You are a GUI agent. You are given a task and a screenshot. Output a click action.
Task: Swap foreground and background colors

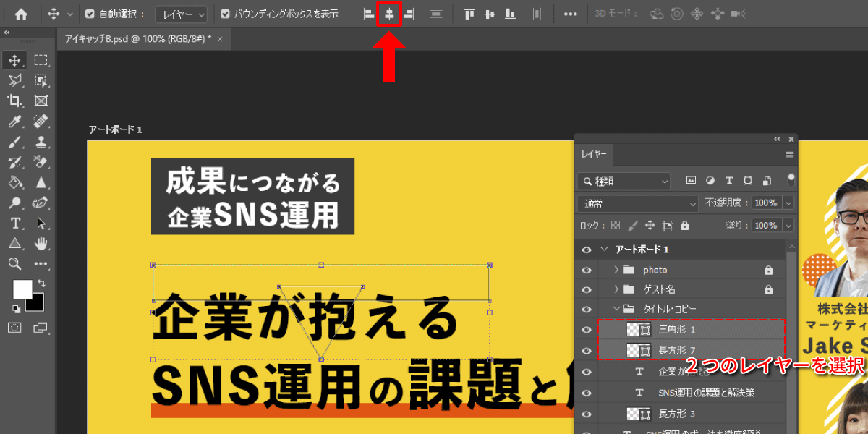(x=41, y=283)
